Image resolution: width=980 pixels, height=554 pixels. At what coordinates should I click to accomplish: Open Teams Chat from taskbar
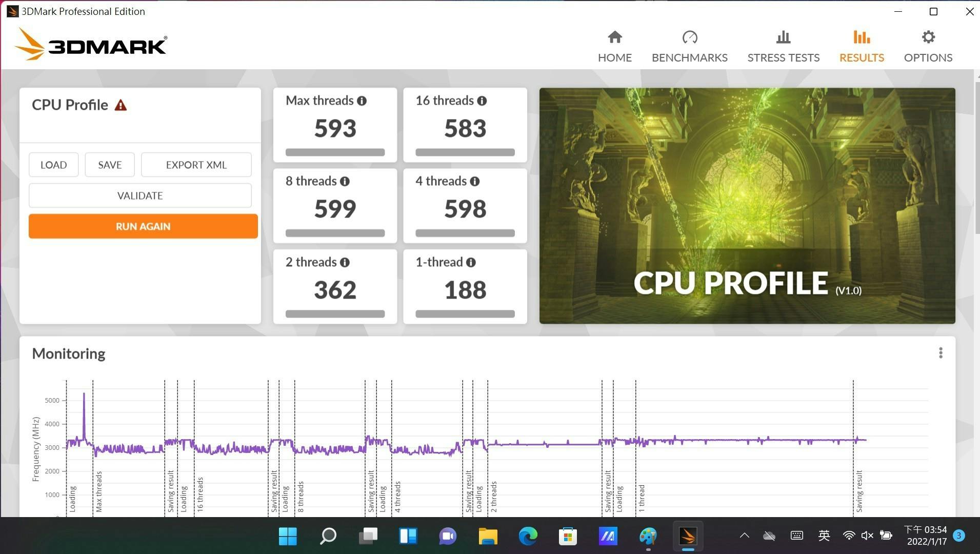pyautogui.click(x=448, y=536)
